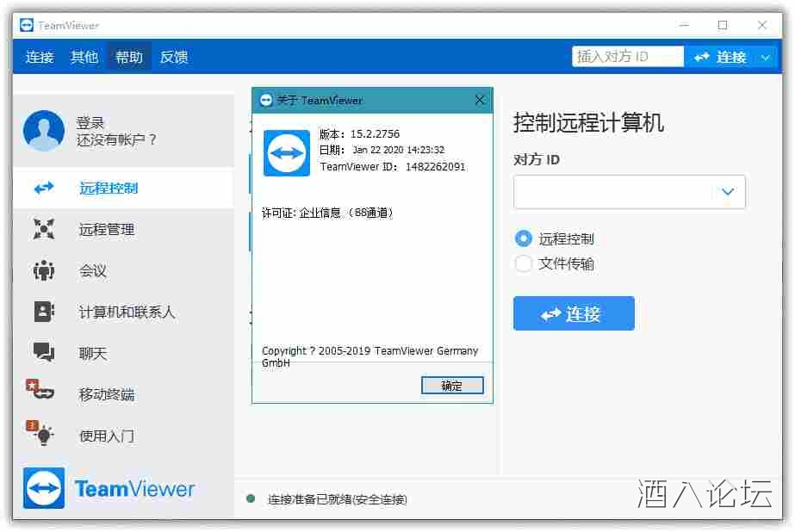
Task: Click the 计算机和联系人 address book icon
Action: [x=44, y=311]
